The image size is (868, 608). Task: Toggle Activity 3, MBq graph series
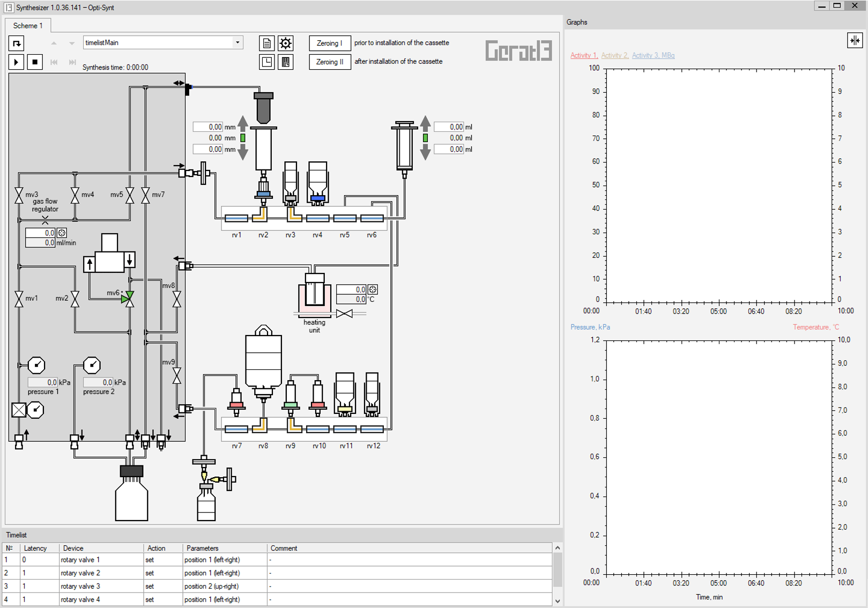(653, 55)
